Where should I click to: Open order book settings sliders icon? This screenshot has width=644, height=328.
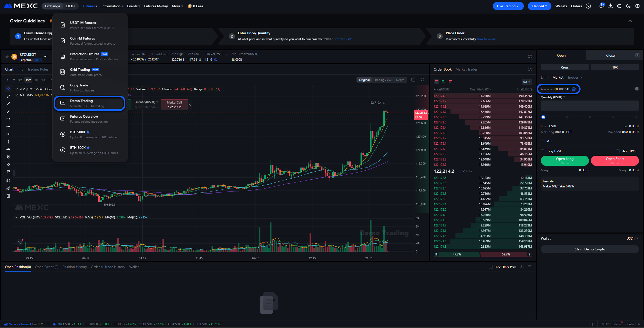click(530, 70)
